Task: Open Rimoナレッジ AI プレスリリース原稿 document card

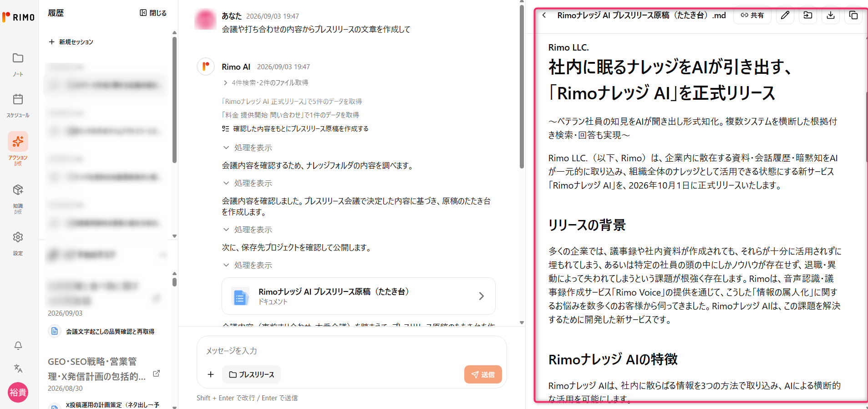Action: 359,296
